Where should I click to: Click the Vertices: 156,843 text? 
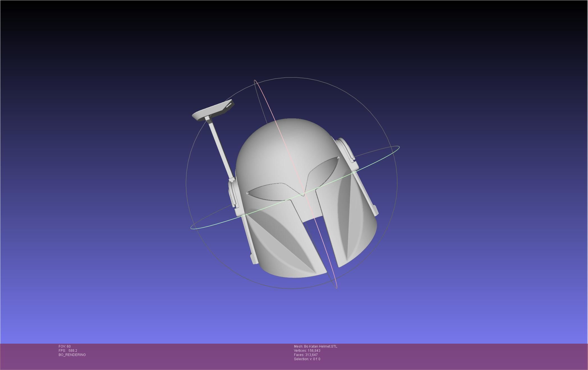(307, 351)
